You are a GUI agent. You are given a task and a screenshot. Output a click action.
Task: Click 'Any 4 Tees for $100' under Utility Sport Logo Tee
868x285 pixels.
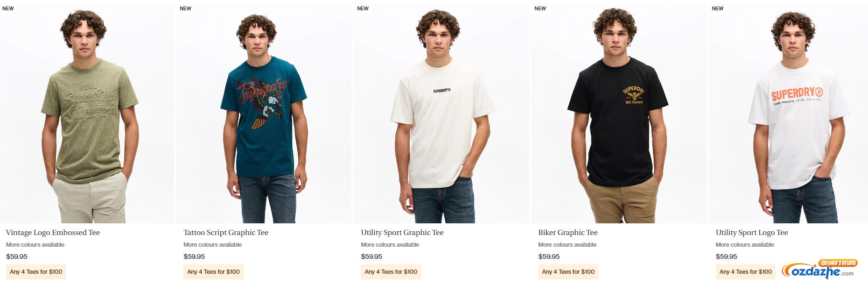pos(746,272)
